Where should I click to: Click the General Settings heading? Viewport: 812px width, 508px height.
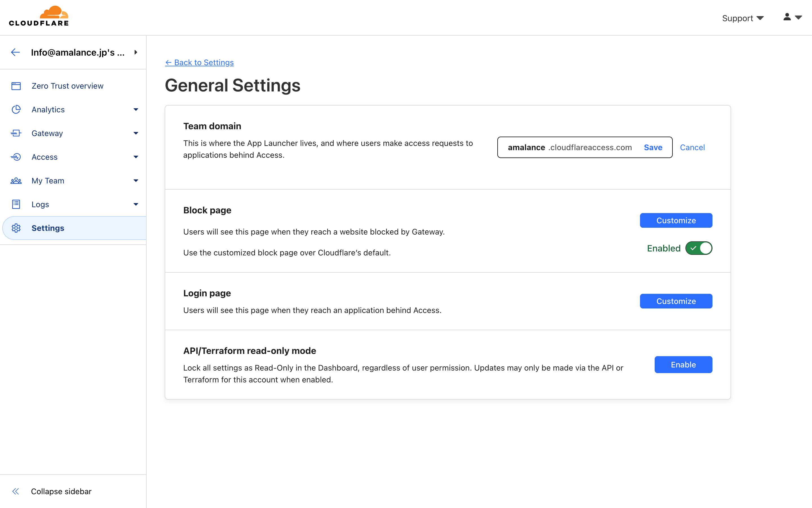coord(233,85)
